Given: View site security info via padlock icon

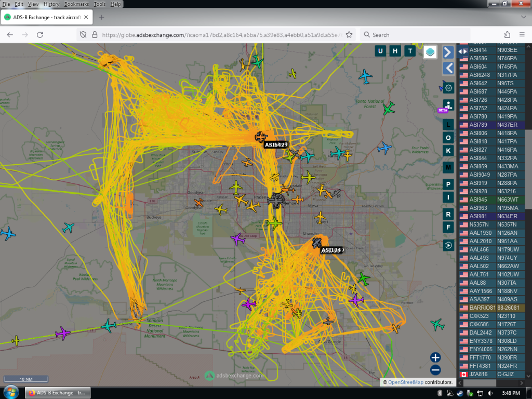Looking at the screenshot, I should [95, 35].
